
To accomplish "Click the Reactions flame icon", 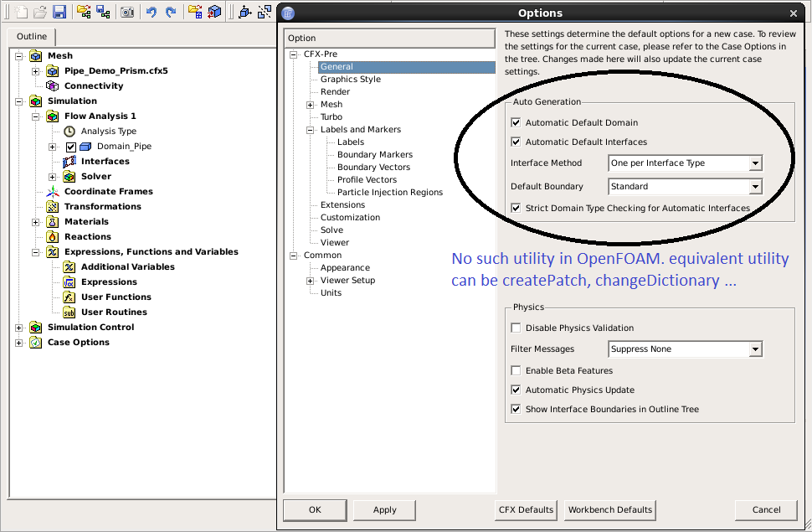I will [x=52, y=237].
